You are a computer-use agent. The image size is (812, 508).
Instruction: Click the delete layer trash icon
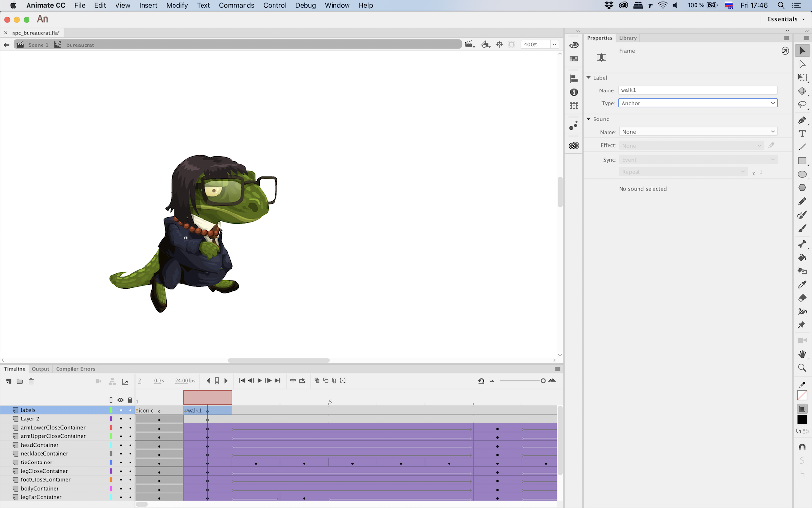[x=31, y=381]
